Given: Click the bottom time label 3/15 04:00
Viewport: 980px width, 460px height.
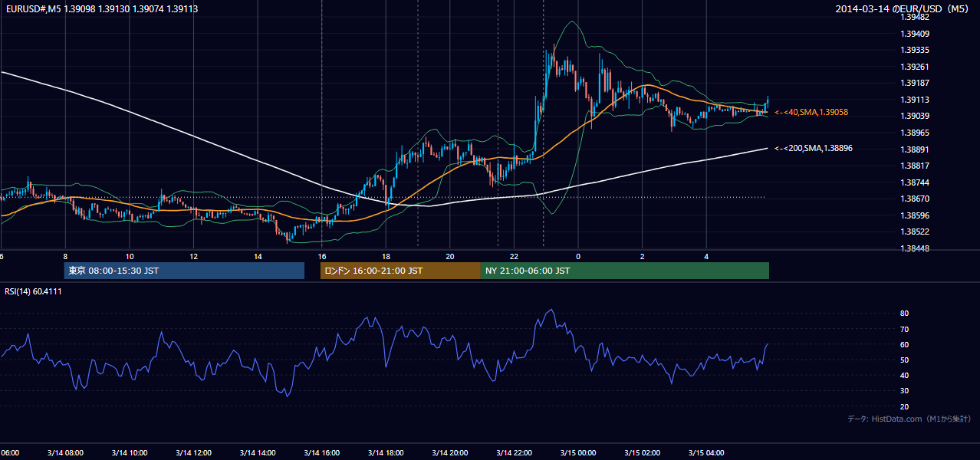Looking at the screenshot, I should tap(706, 453).
